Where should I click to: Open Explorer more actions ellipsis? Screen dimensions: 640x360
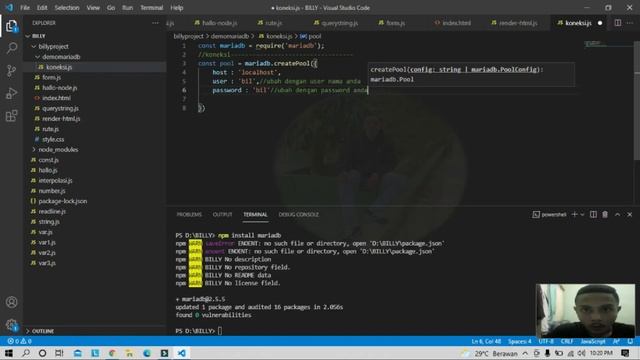pyautogui.click(x=155, y=23)
